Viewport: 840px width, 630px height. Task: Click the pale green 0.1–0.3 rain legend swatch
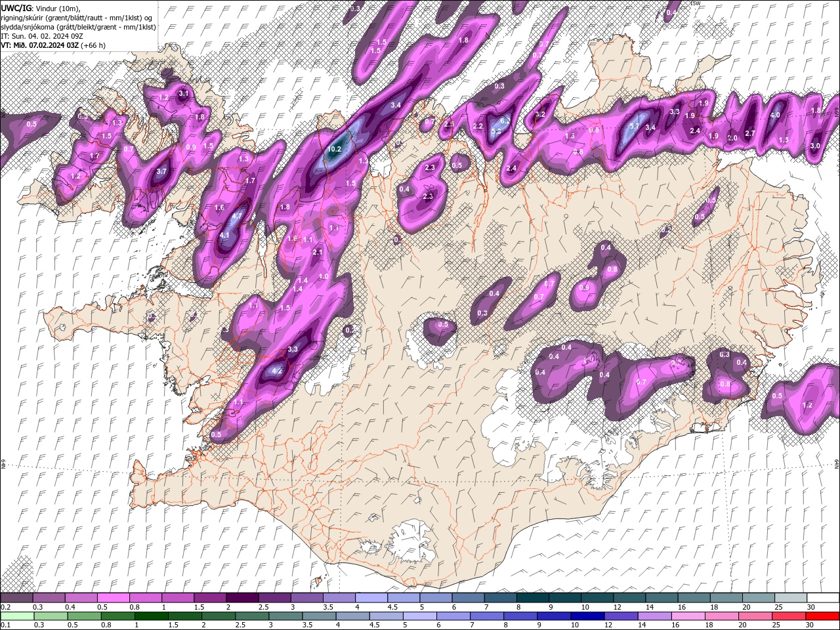click(16, 616)
